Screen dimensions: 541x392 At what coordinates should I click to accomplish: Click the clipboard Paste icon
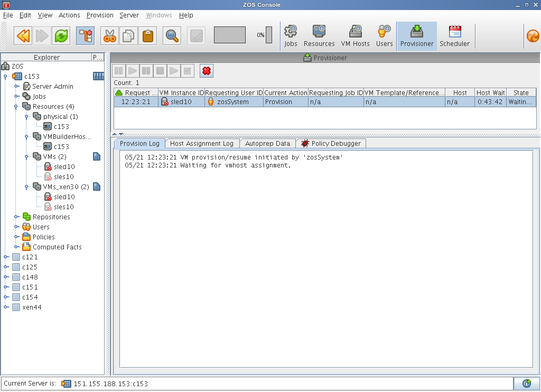click(148, 36)
